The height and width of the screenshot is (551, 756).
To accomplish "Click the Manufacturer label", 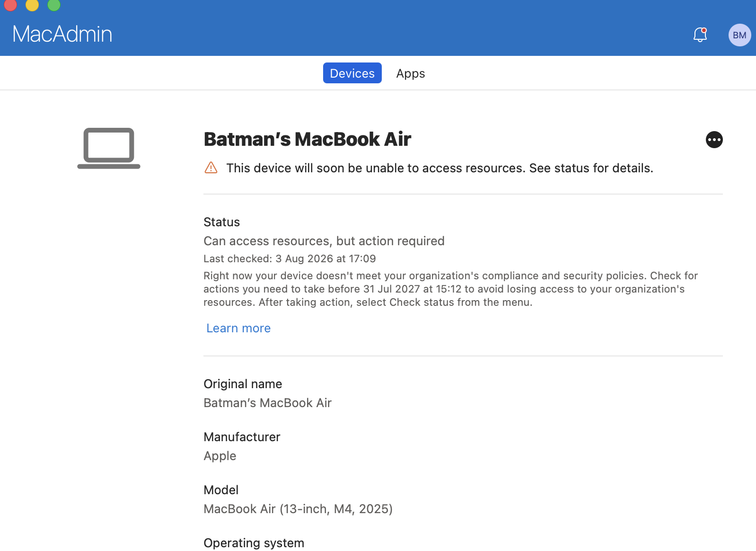I will (242, 437).
